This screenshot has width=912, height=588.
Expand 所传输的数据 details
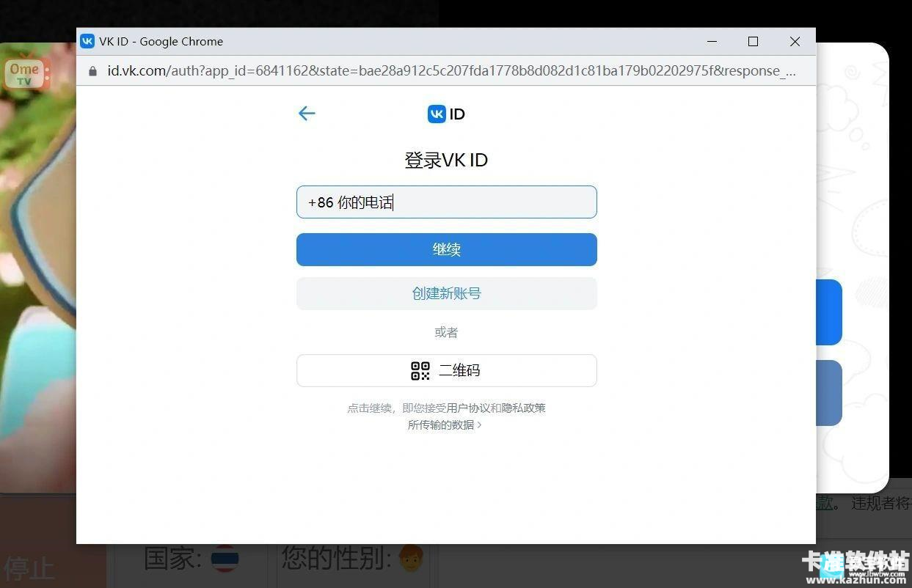[x=445, y=425]
